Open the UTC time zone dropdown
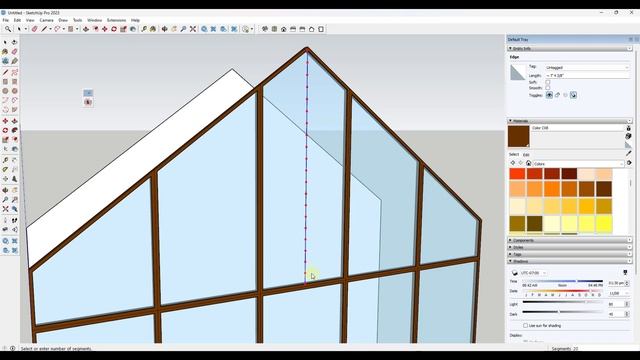 point(533,273)
